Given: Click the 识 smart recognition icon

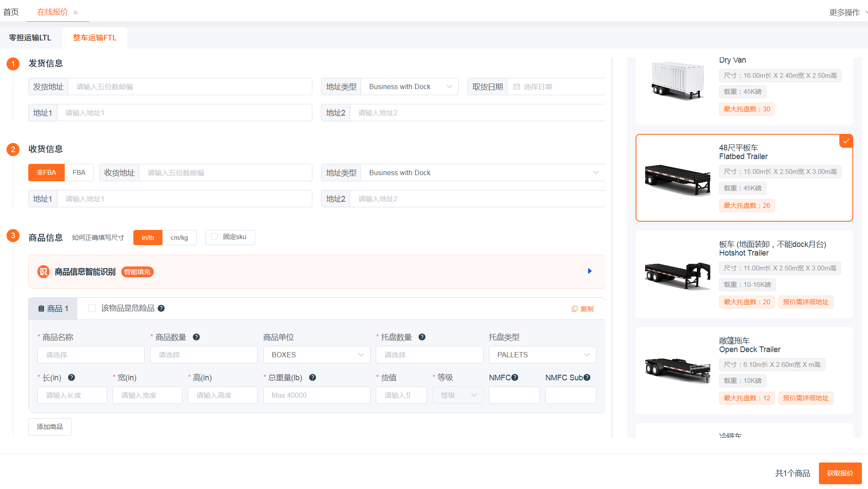Looking at the screenshot, I should point(43,272).
